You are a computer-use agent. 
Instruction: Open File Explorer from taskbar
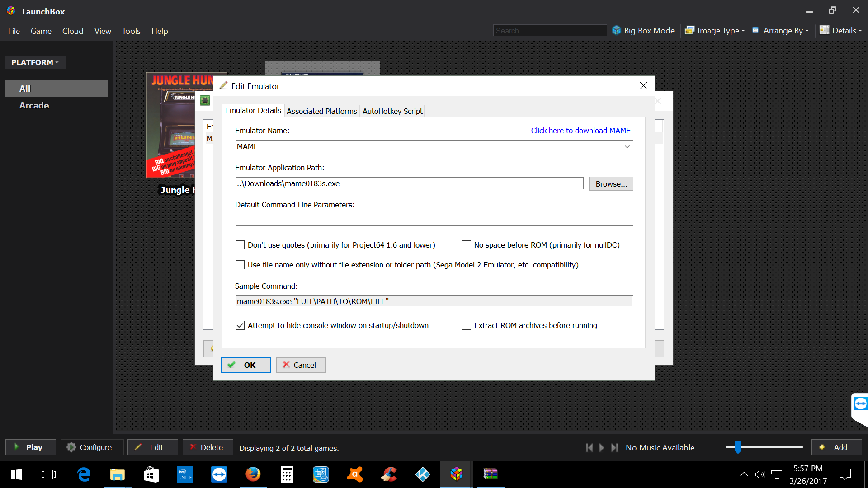click(118, 474)
